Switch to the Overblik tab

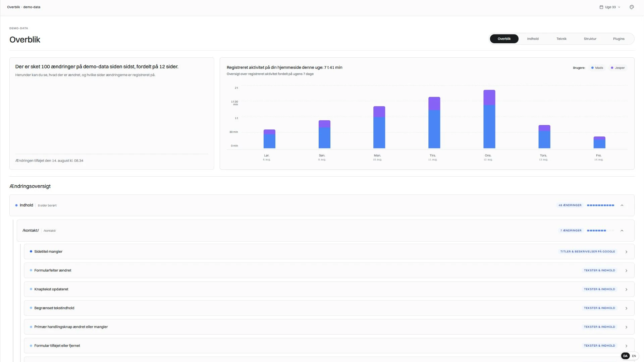click(504, 39)
